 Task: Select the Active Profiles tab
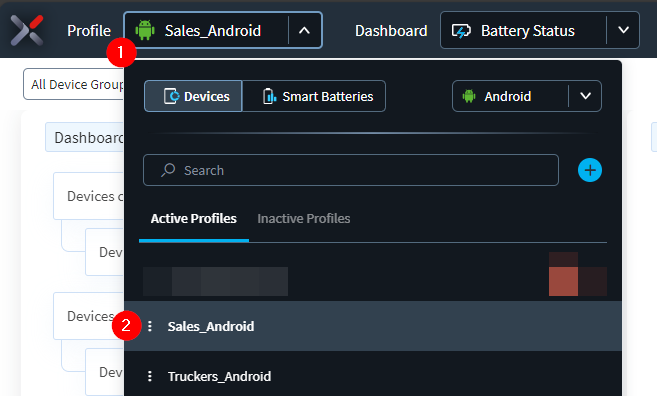(194, 219)
